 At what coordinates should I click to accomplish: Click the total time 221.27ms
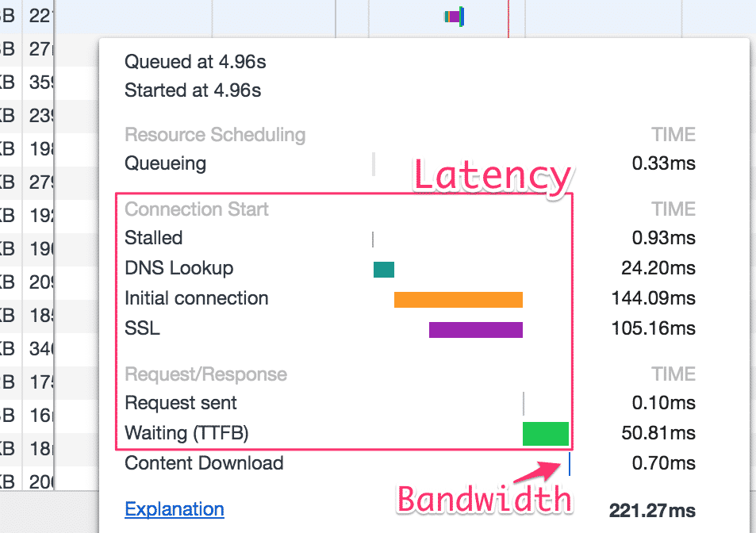click(651, 510)
